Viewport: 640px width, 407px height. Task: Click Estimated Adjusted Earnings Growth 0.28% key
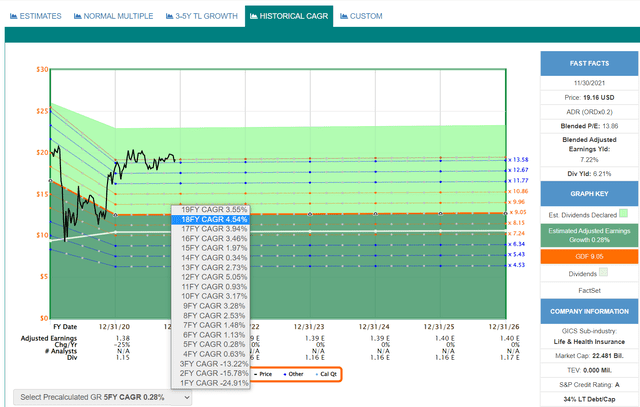tap(589, 236)
